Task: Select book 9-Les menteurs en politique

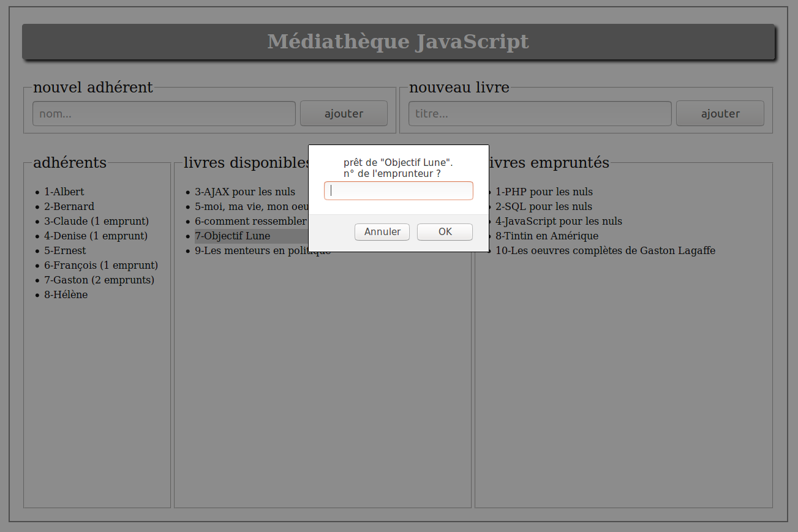Action: 251,250
